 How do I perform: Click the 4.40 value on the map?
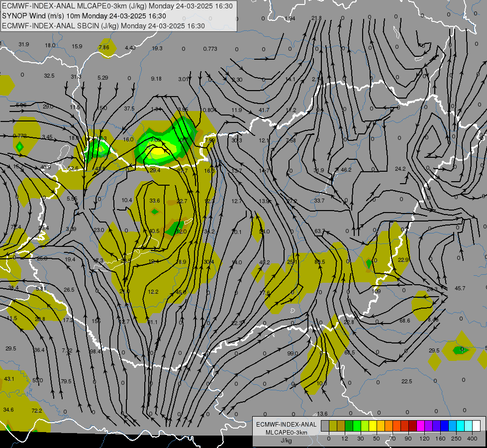click(x=130, y=48)
